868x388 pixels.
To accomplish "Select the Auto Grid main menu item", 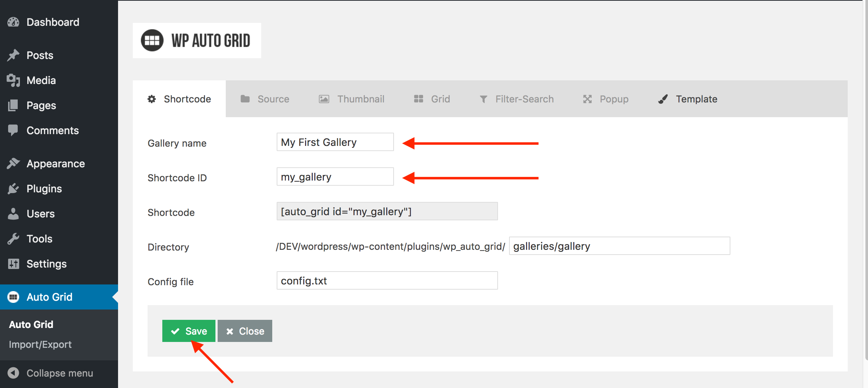I will point(59,297).
